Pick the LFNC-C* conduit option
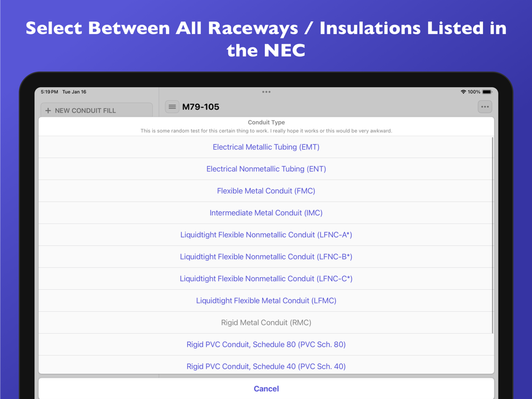The width and height of the screenshot is (532, 399). tap(266, 279)
